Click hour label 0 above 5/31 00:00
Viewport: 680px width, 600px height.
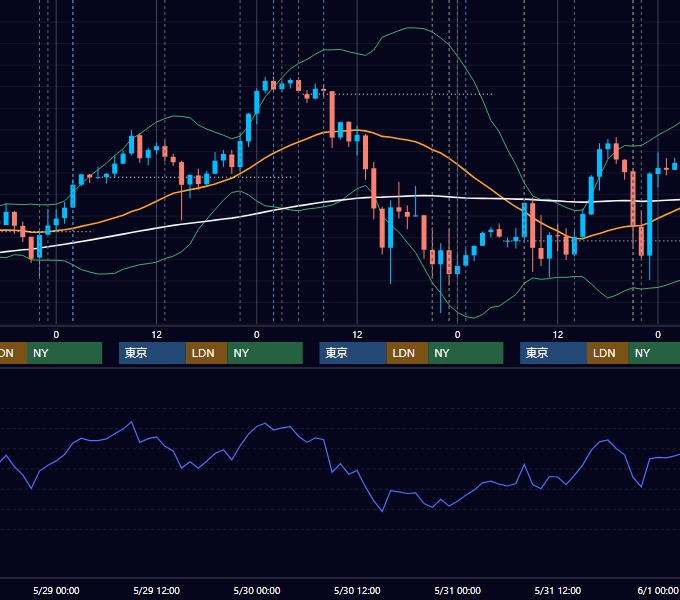point(458,335)
